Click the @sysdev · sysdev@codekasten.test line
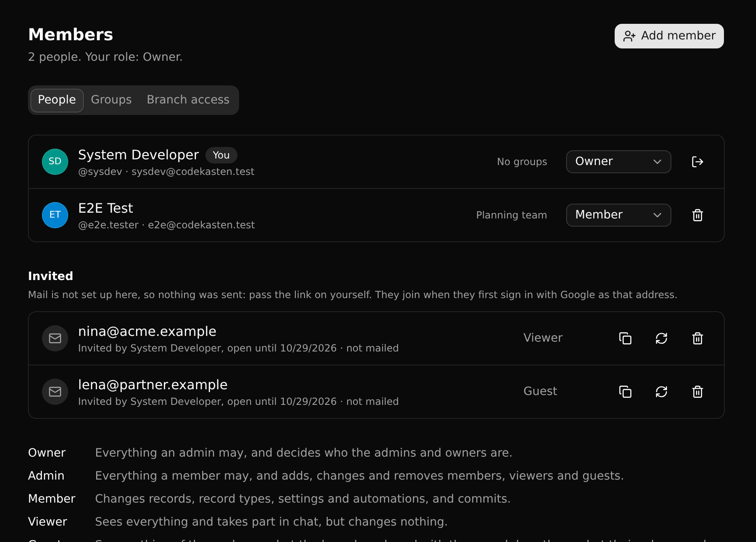This screenshot has width=756, height=542. [x=166, y=172]
